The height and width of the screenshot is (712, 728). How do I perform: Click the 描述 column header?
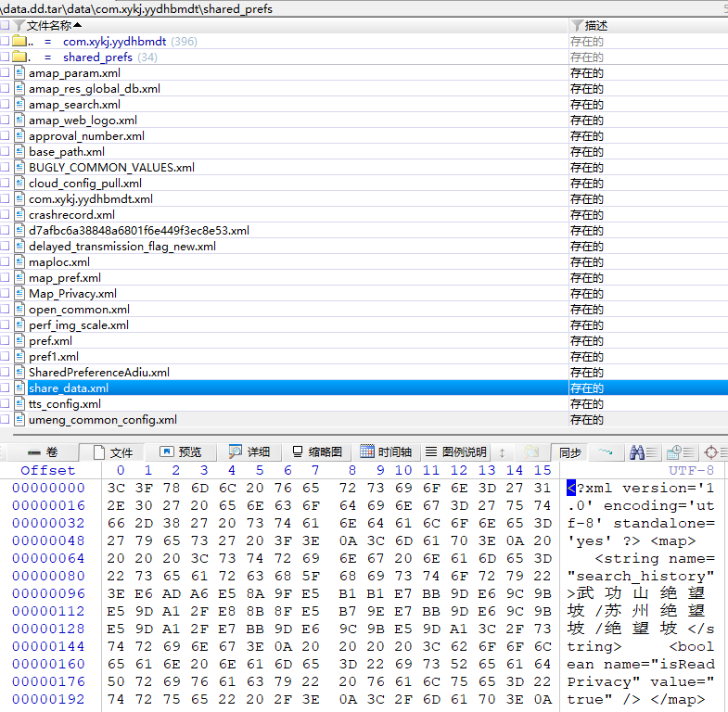click(x=596, y=26)
